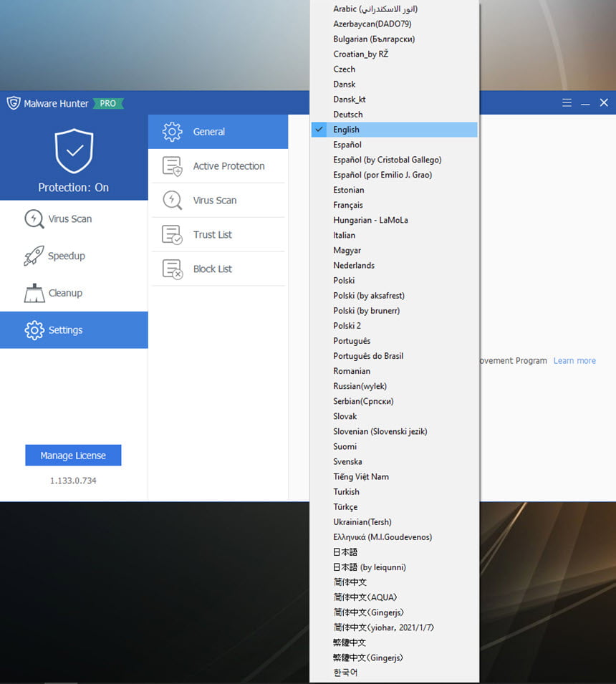Image resolution: width=616 pixels, height=684 pixels.
Task: Select the General settings tab
Action: (218, 132)
